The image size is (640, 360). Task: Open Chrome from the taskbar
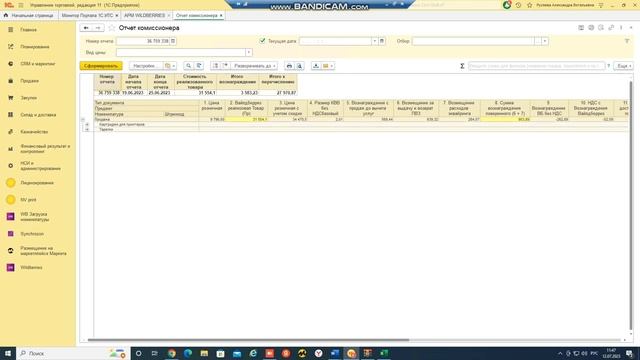172,353
